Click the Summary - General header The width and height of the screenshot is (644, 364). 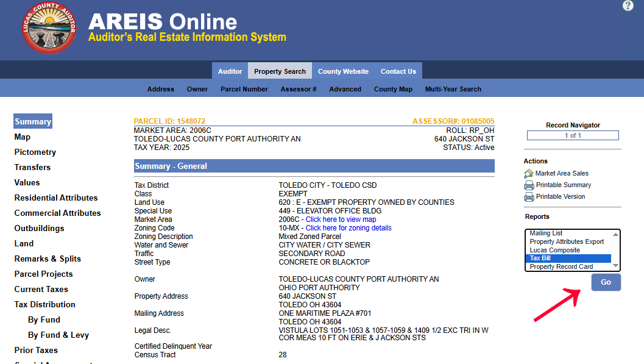pyautogui.click(x=314, y=166)
